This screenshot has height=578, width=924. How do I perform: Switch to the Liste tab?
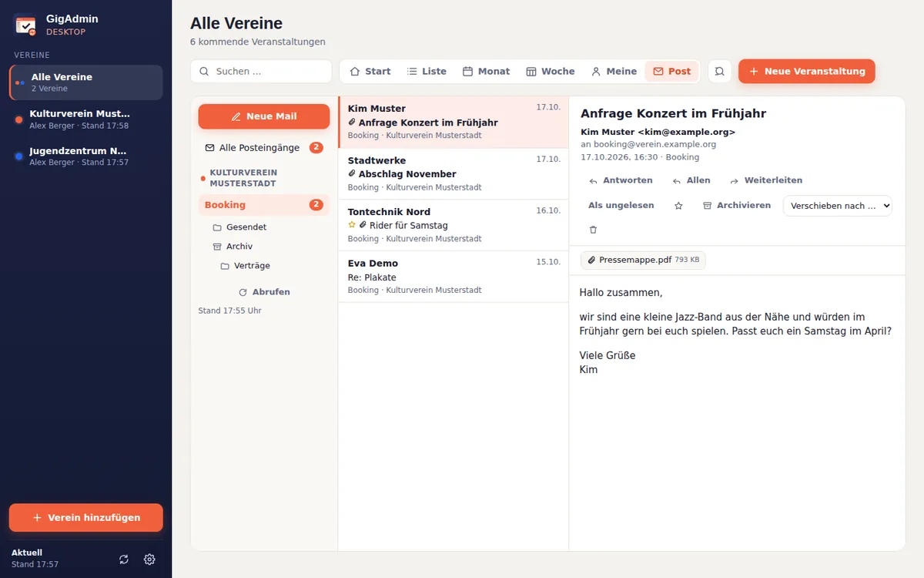point(427,71)
